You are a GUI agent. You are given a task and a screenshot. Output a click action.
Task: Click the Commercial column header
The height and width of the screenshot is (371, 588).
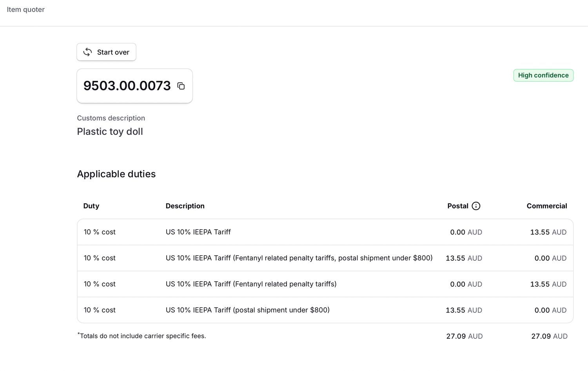546,206
